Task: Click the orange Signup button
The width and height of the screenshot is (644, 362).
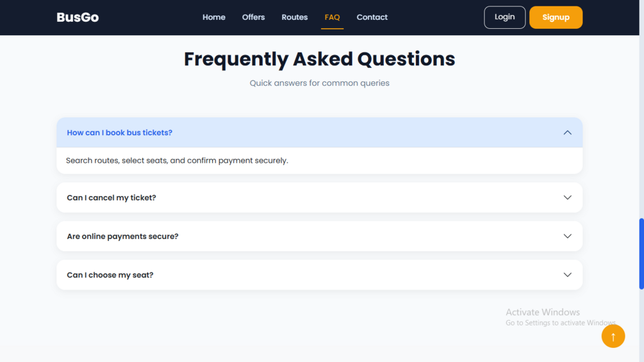Action: [556, 17]
